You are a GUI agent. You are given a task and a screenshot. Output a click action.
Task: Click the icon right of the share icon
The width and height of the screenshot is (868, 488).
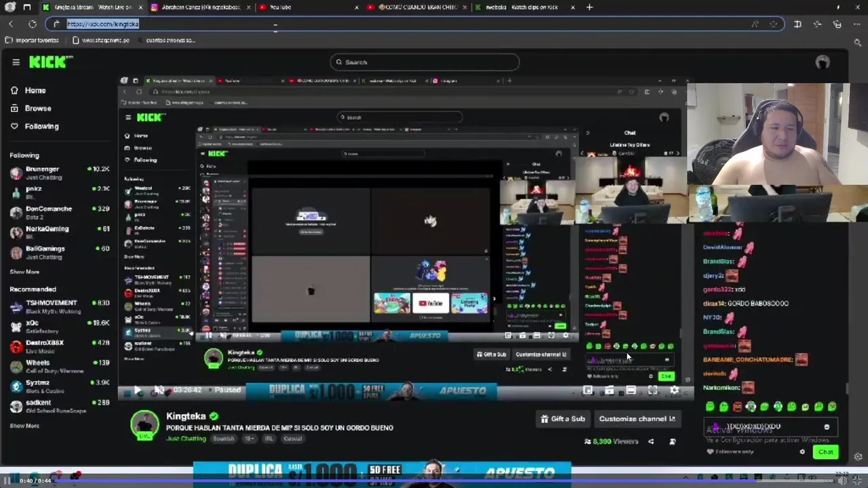[672, 442]
